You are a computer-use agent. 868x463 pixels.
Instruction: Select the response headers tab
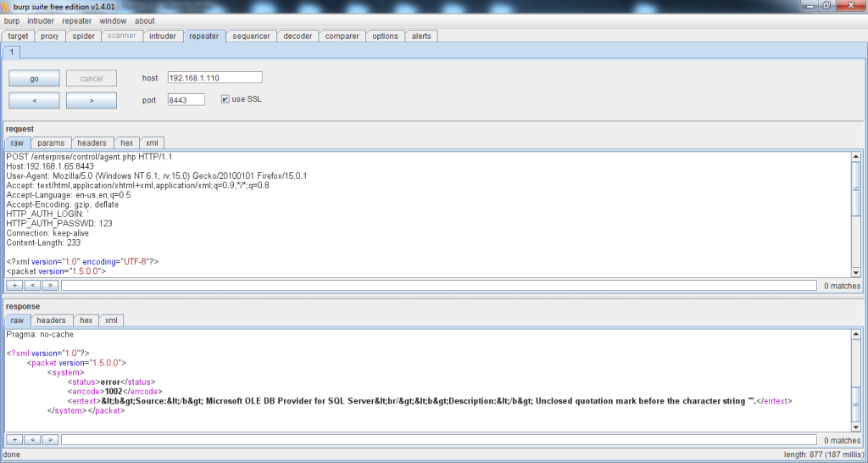click(51, 320)
